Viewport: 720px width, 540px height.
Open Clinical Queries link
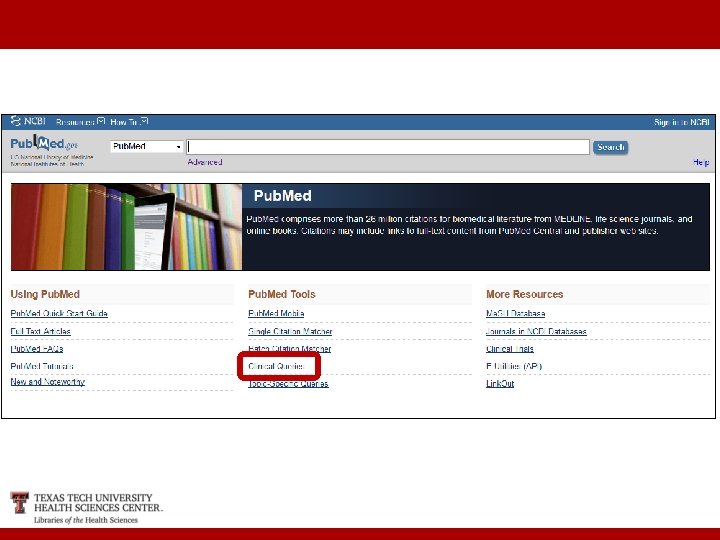(276, 366)
